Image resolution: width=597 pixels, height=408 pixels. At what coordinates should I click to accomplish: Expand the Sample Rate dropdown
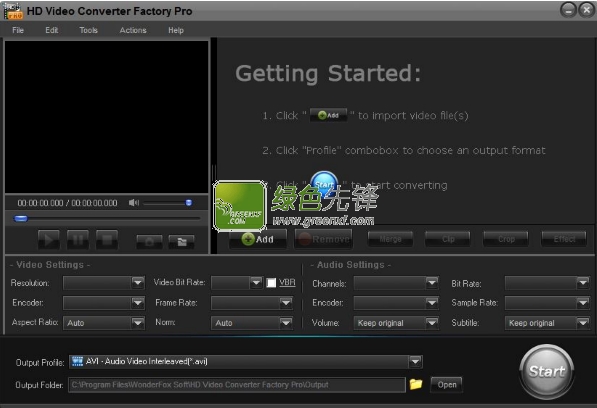click(x=583, y=303)
